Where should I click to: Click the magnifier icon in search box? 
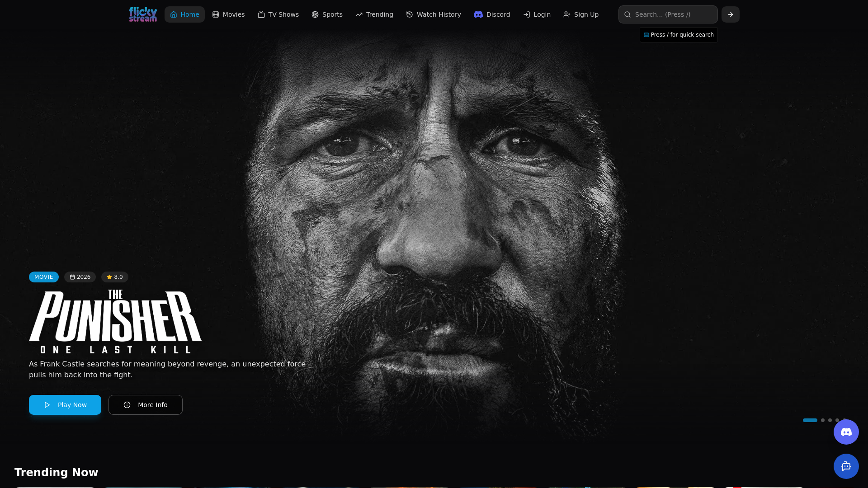627,14
